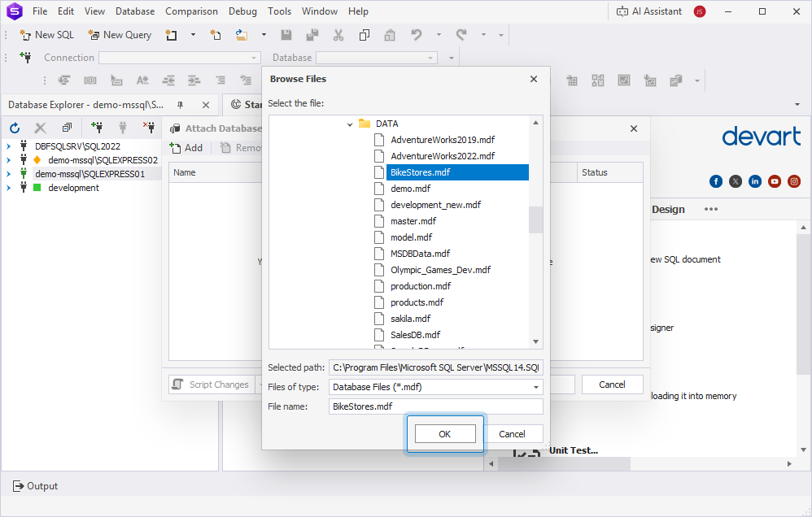812x517 pixels.
Task: Click the New Connection plug icon in Database Explorer
Action: point(97,128)
